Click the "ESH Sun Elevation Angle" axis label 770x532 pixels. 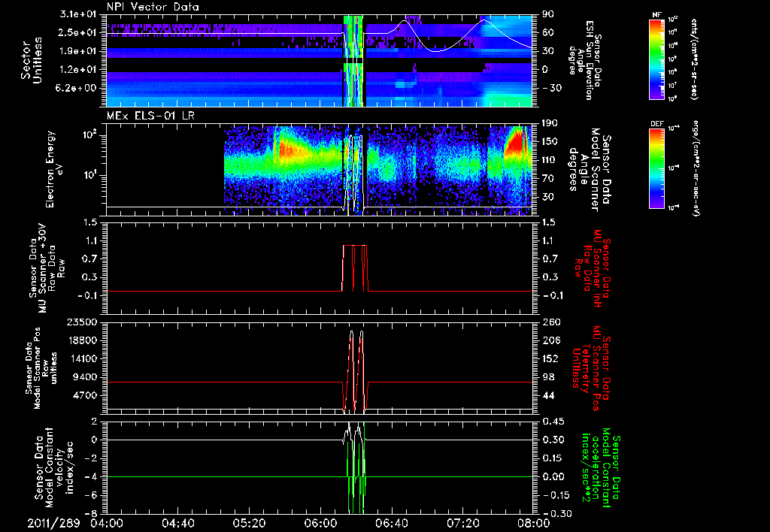pyautogui.click(x=585, y=60)
